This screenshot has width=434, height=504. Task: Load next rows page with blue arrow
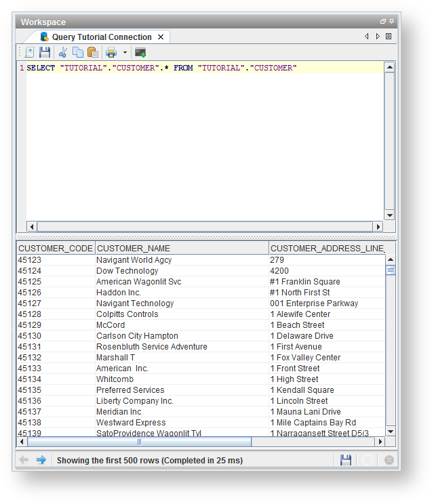(x=41, y=460)
